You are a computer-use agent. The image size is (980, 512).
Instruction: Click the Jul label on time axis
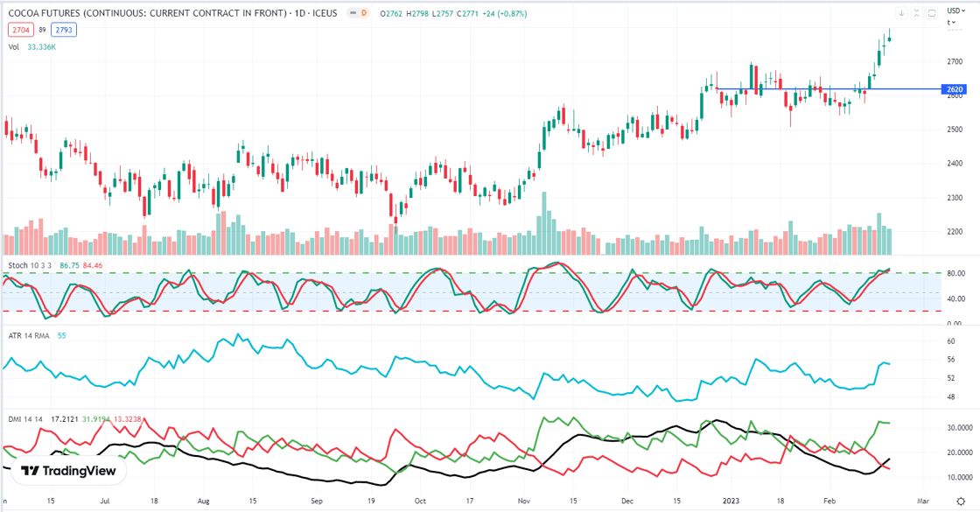click(104, 501)
